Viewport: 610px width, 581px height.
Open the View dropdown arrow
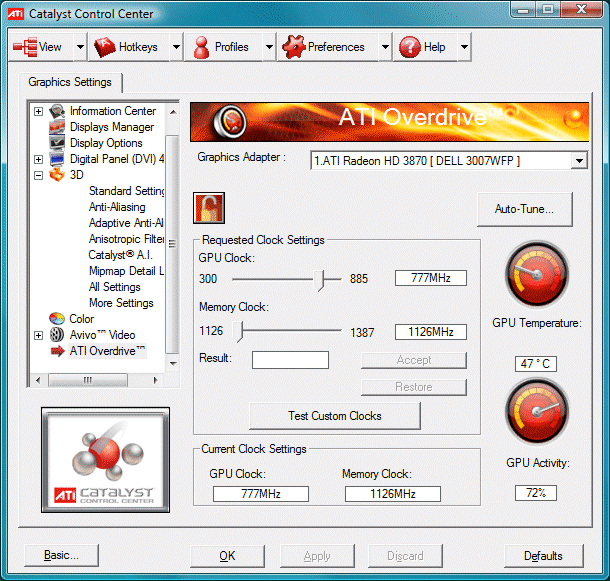click(x=80, y=47)
